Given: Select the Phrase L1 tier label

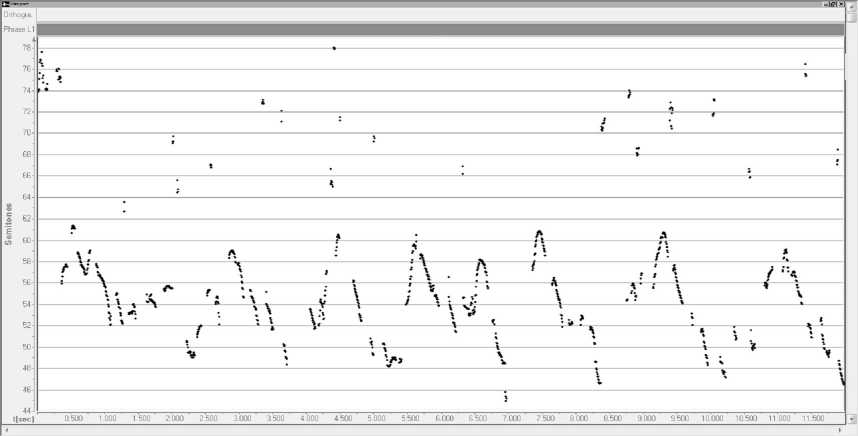Looking at the screenshot, I should [19, 29].
